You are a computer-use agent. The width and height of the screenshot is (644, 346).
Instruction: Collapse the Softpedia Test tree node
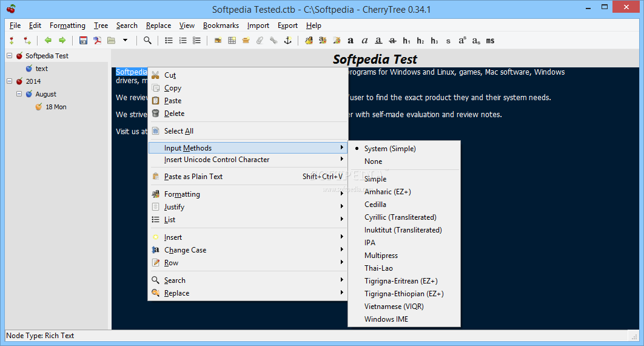click(x=10, y=55)
